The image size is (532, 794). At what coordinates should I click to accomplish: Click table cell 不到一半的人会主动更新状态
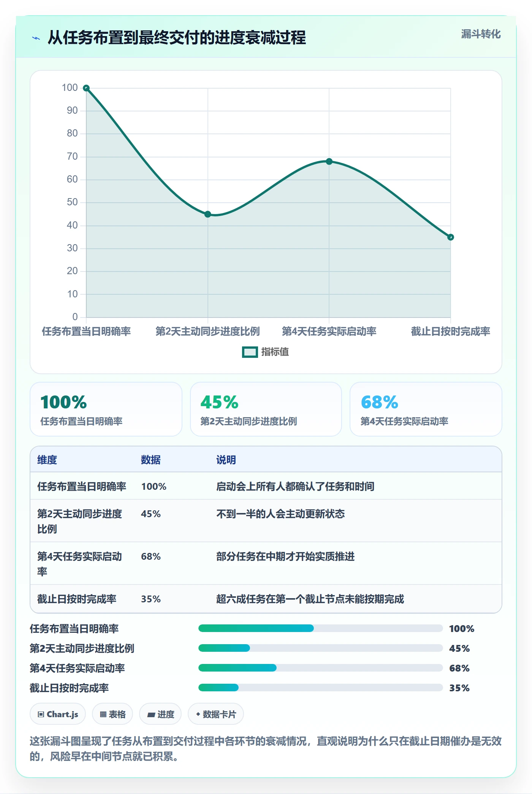[x=280, y=514]
